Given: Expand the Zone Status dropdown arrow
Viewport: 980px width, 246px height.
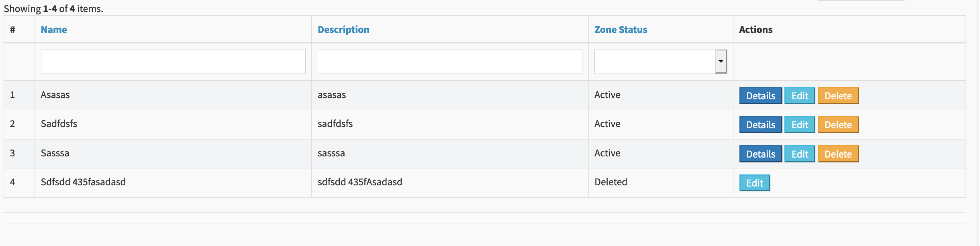Looking at the screenshot, I should point(721,61).
